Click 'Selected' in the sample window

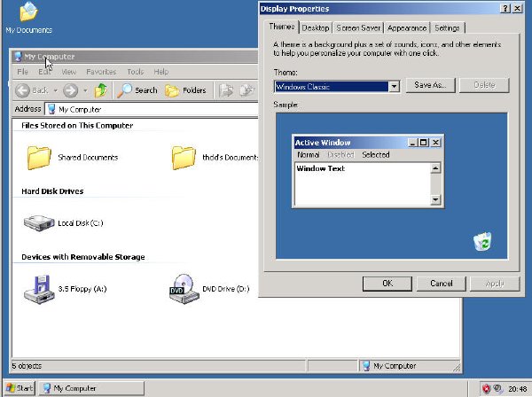(x=376, y=155)
